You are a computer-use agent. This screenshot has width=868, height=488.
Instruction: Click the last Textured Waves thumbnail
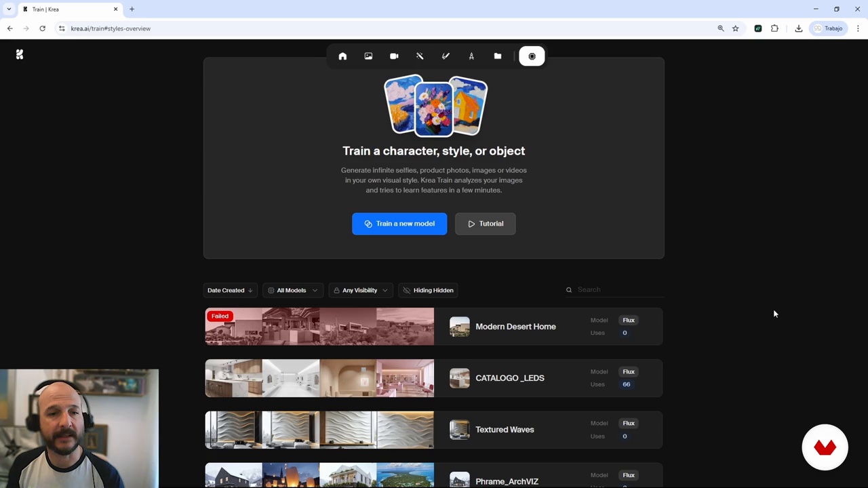(x=405, y=430)
